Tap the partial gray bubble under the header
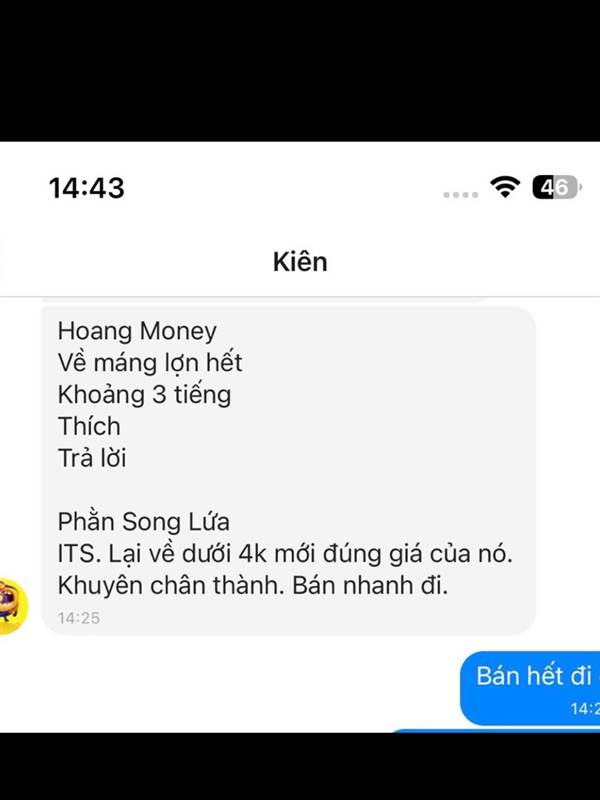This screenshot has height=800, width=600. pos(263,299)
